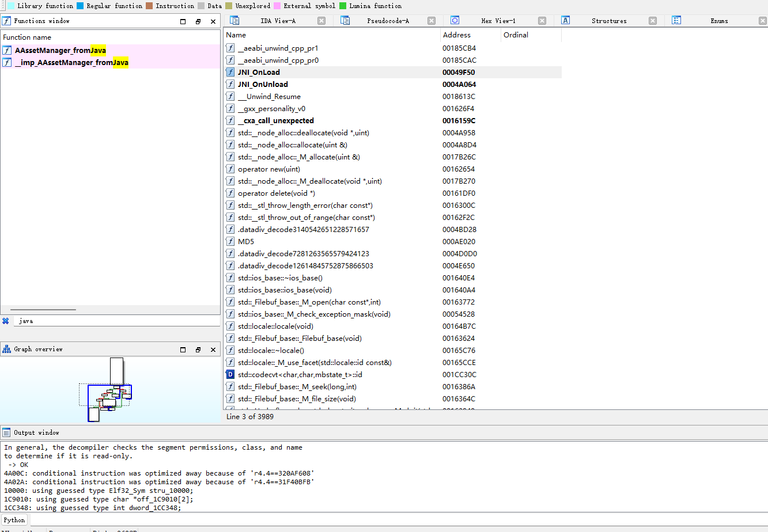
Task: Click the Python interpreter button
Action: [14, 520]
